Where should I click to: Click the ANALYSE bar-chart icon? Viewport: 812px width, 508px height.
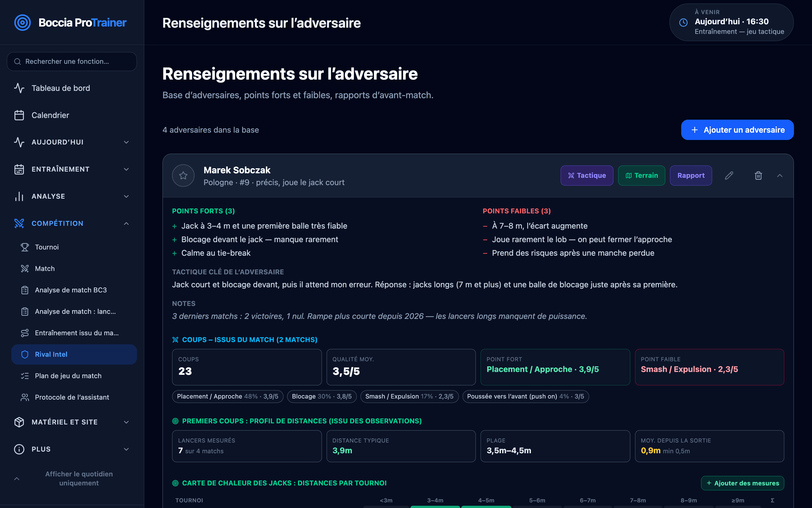click(x=19, y=196)
